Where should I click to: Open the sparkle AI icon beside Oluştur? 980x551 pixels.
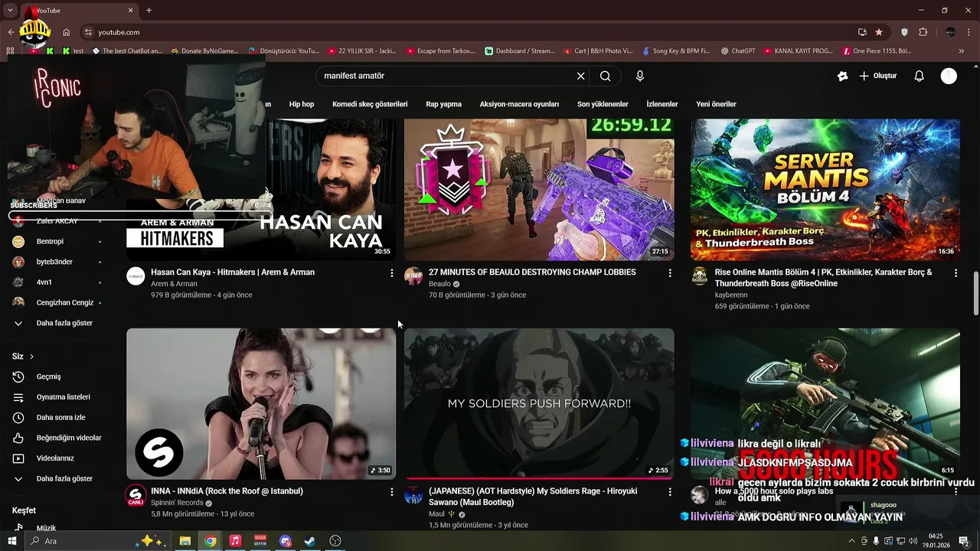842,76
